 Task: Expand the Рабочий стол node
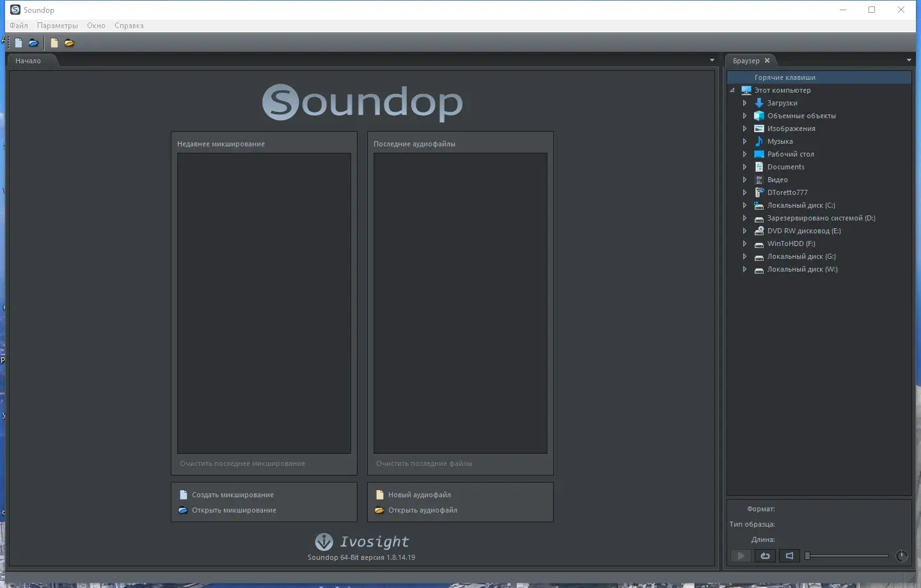pyautogui.click(x=744, y=154)
